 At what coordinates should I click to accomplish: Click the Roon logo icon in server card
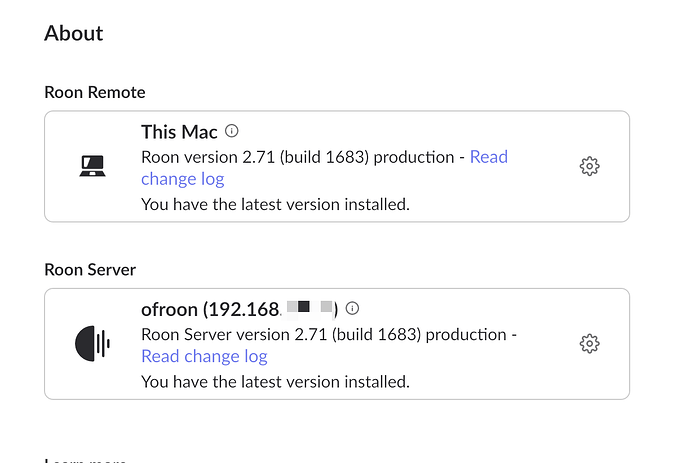click(92, 343)
